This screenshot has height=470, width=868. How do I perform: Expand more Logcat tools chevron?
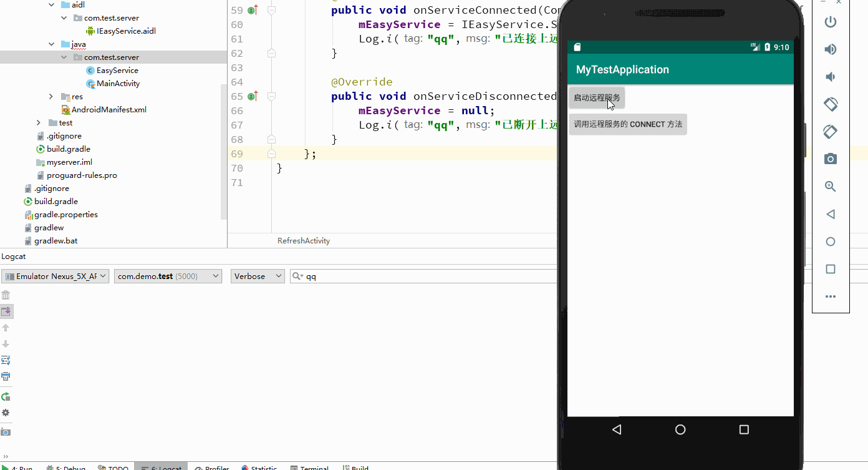click(6, 456)
